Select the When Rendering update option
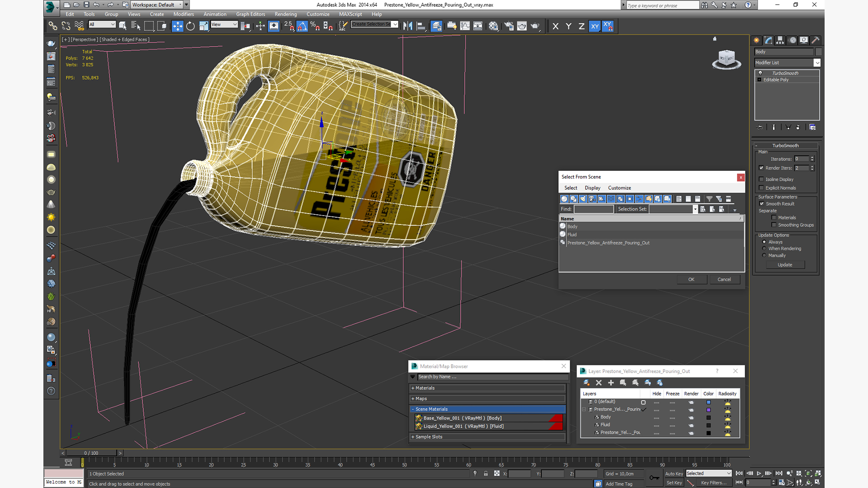 point(764,249)
